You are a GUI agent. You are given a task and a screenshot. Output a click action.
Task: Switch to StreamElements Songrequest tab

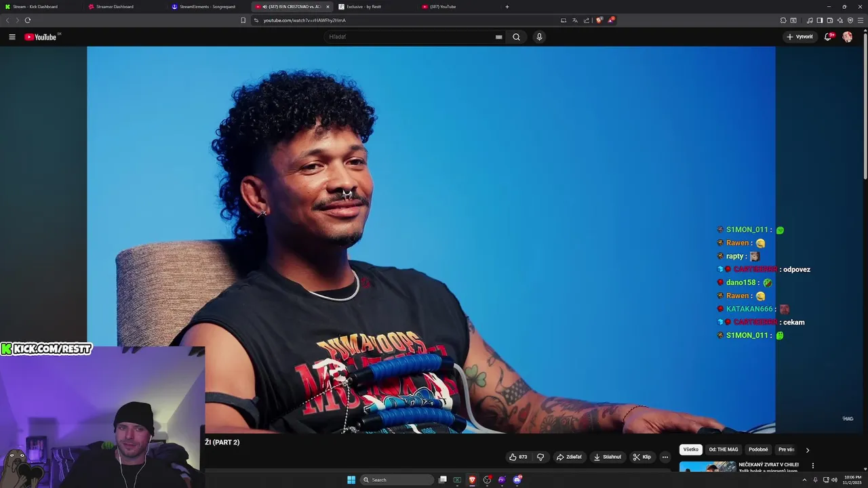coord(209,7)
